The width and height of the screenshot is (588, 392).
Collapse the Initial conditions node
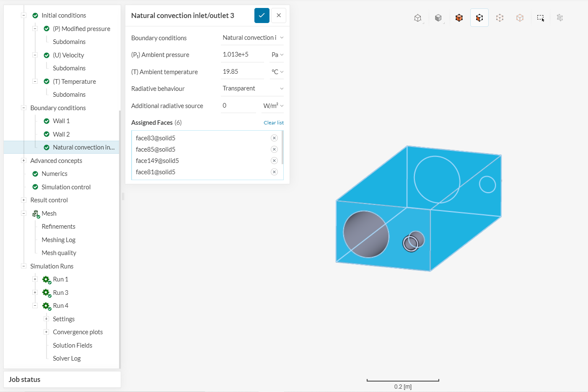pos(24,15)
